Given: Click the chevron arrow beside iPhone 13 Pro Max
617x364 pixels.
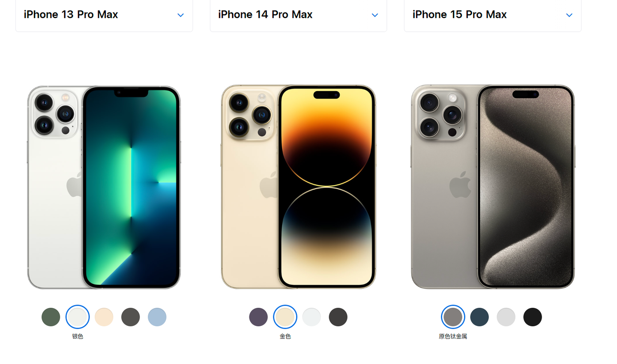Looking at the screenshot, I should [x=180, y=15].
